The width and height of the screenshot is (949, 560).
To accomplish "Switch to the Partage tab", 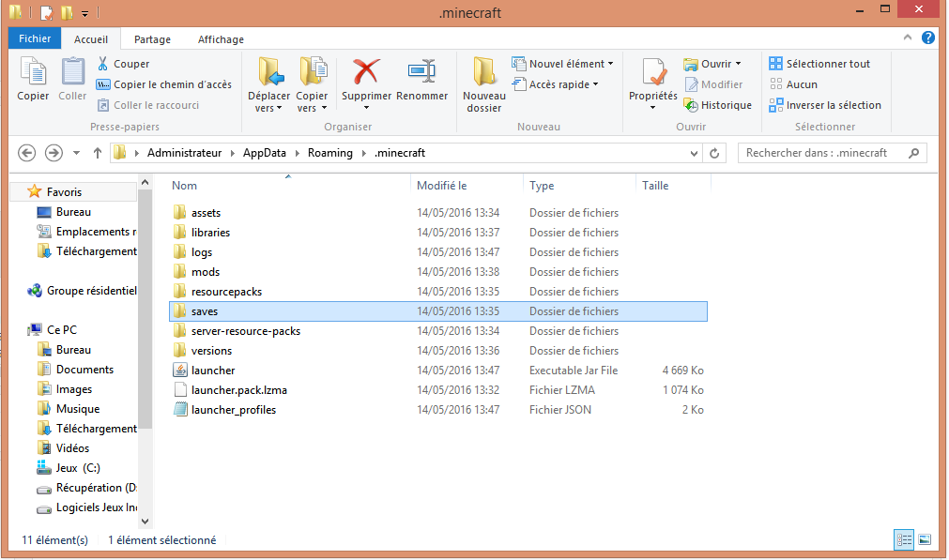I will 152,39.
